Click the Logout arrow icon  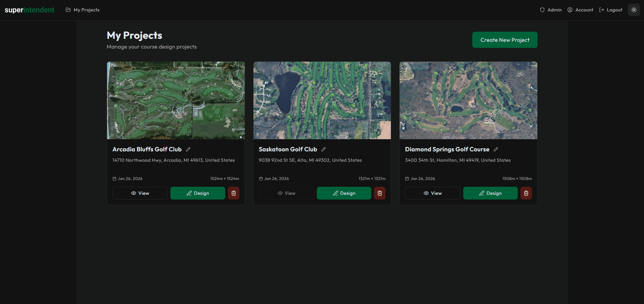pos(601,10)
